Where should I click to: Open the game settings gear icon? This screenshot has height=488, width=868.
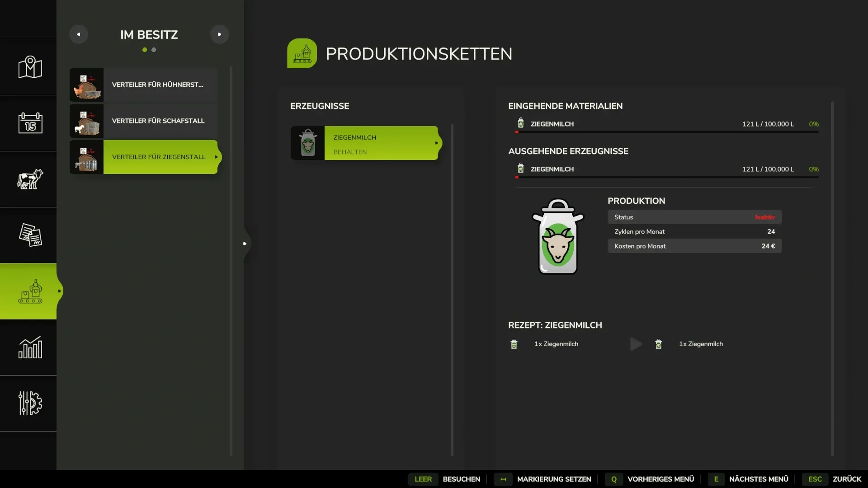tap(30, 403)
